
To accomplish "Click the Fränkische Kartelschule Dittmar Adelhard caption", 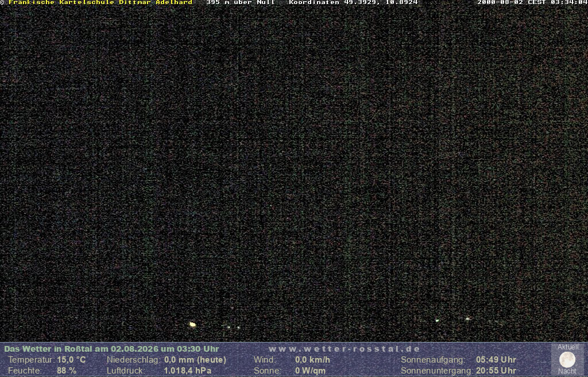I will 100,2.
